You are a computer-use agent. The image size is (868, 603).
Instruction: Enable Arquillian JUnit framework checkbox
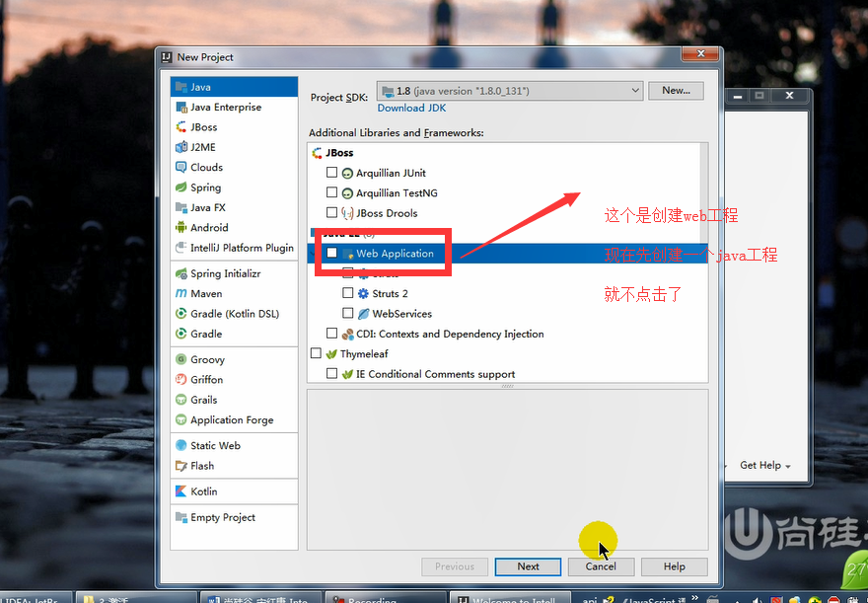coord(331,172)
